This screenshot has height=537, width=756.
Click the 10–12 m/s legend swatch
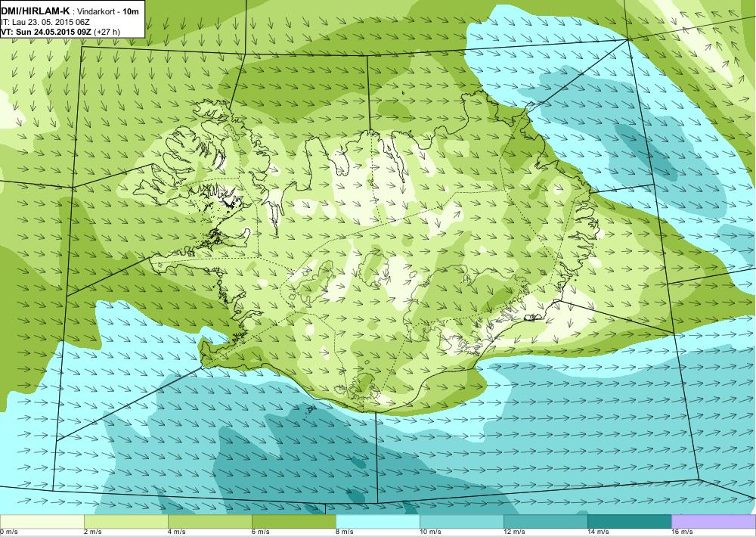coord(461,522)
